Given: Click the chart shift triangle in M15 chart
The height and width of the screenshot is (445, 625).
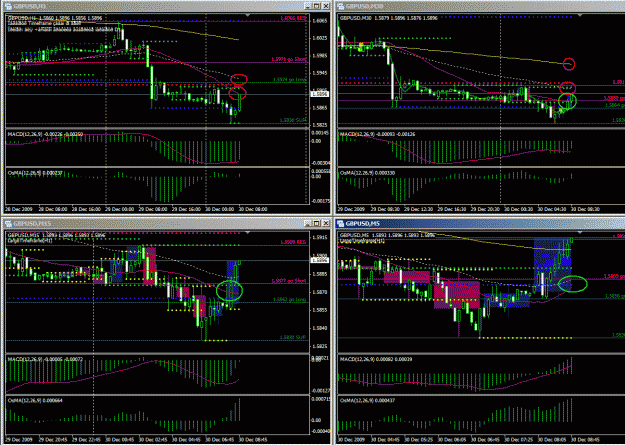Looking at the screenshot, I should 248,232.
